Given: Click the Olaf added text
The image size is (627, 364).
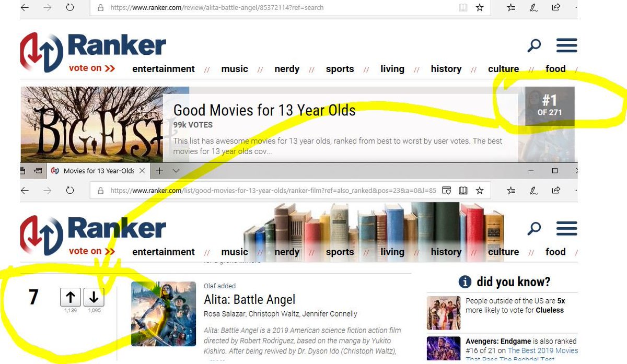Looking at the screenshot, I should 219,286.
